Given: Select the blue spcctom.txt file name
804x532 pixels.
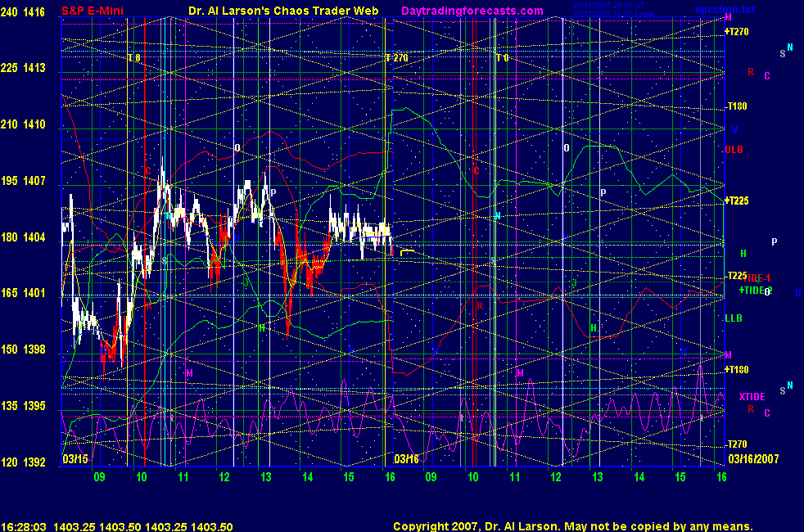Looking at the screenshot, I should tap(725, 9).
